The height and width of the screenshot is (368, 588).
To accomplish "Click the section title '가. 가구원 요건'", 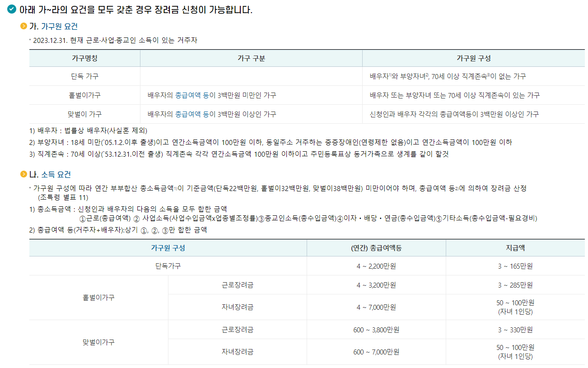I will coord(53,27).
